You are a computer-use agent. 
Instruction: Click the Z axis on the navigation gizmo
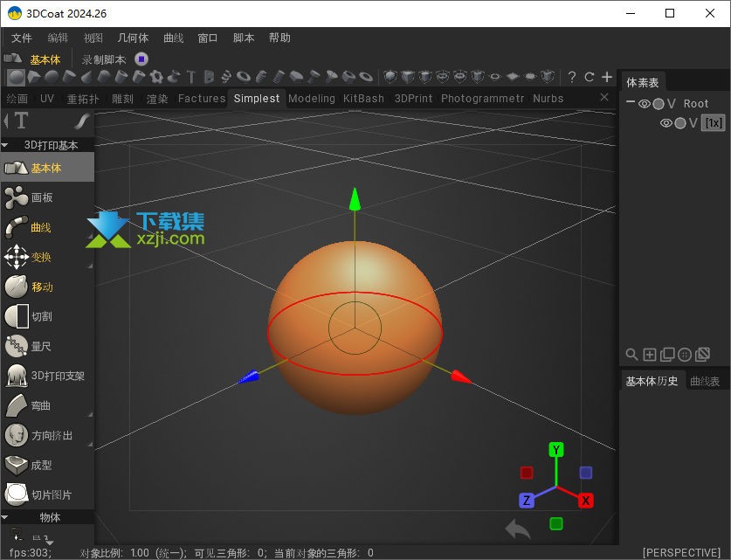tap(527, 501)
